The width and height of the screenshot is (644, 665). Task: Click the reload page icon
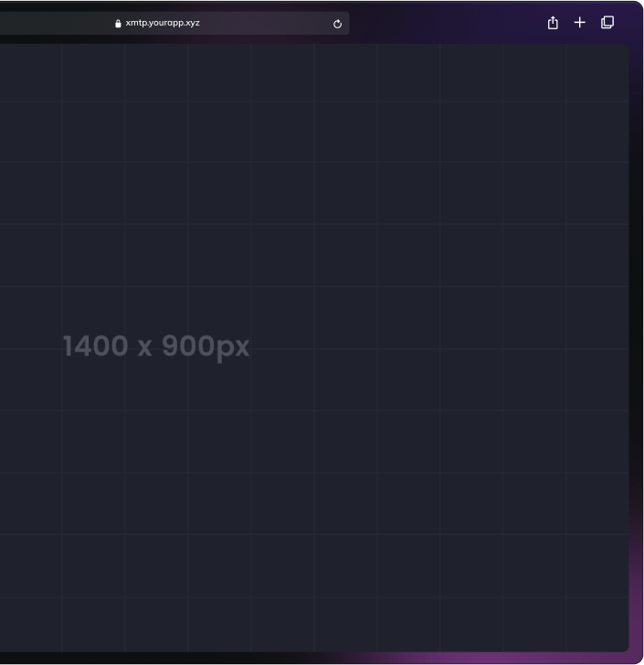337,24
